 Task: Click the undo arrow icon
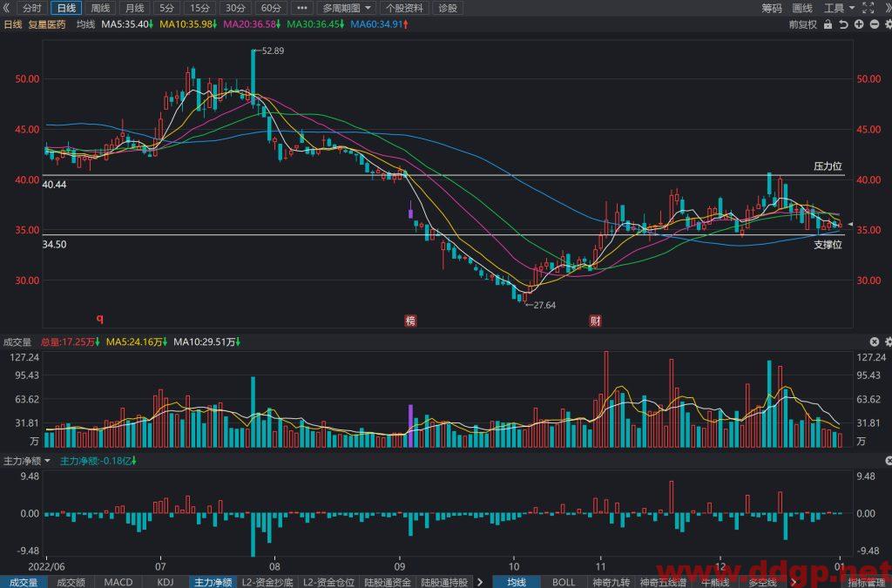(x=843, y=24)
